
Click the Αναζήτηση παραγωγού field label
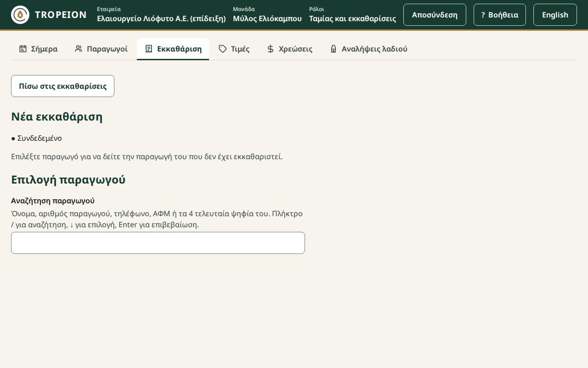point(53,201)
